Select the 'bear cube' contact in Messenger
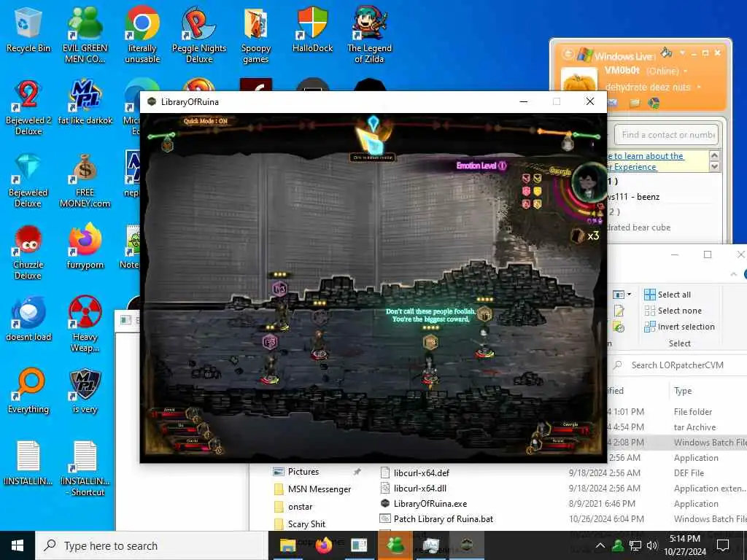 [639, 227]
